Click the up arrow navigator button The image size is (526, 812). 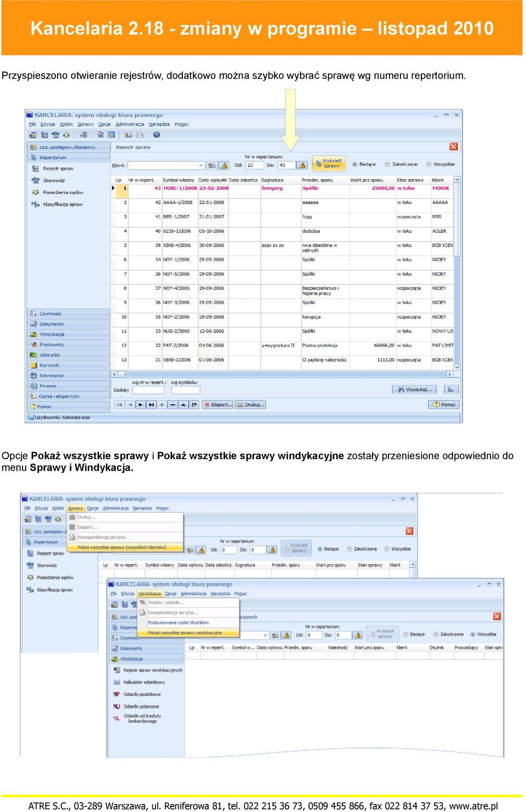coord(183,405)
